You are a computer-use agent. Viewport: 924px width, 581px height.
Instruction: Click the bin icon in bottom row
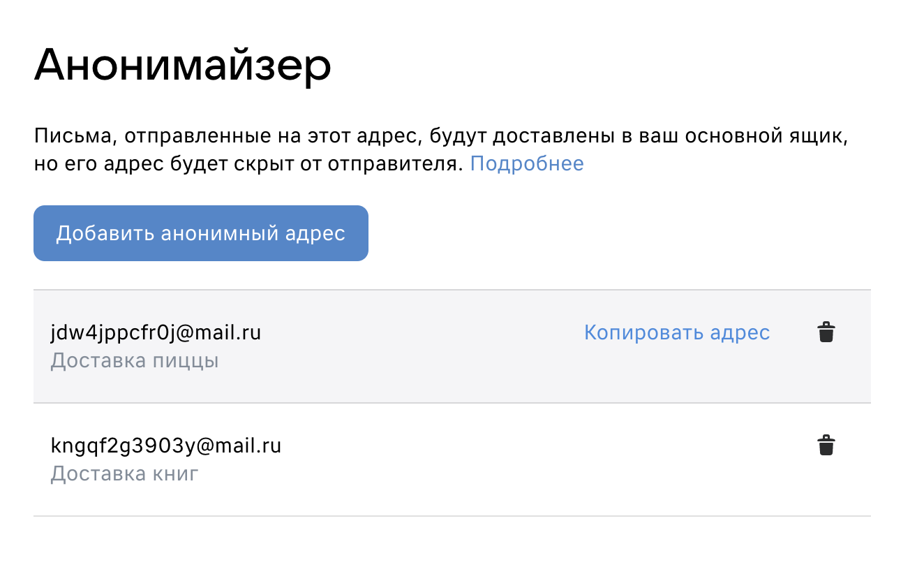pyautogui.click(x=826, y=446)
